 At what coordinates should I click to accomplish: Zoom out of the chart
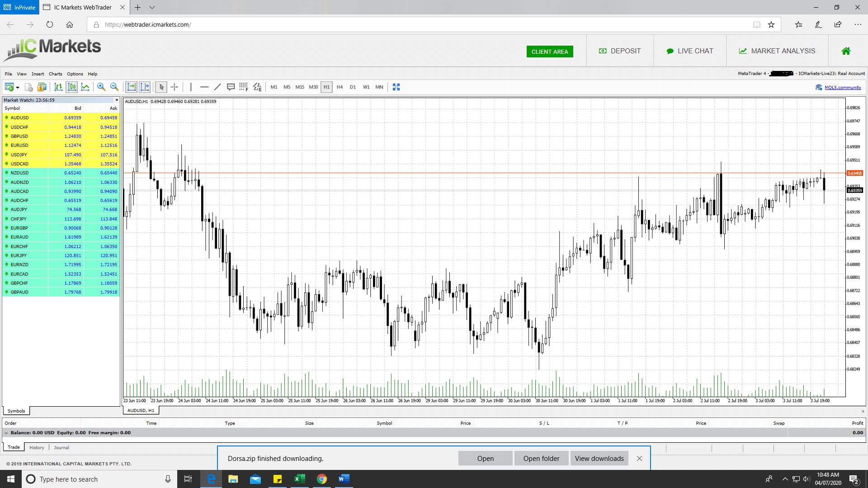click(114, 87)
